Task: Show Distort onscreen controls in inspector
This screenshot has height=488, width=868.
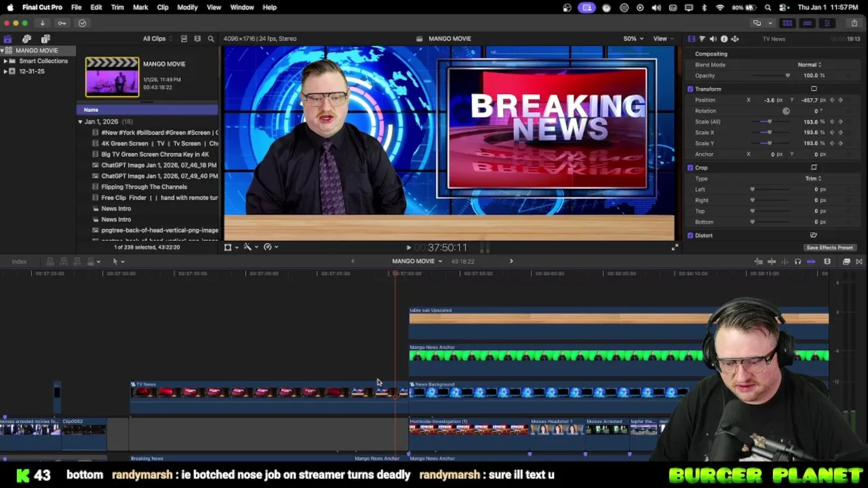Action: click(x=814, y=235)
